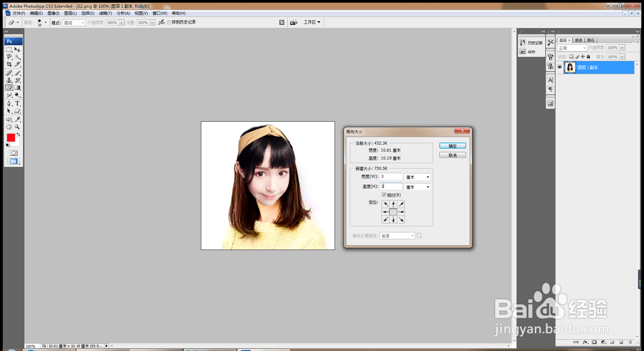Image resolution: width=644 pixels, height=351 pixels.
Task: Select the Brush tool in toolbox
Action: pyautogui.click(x=18, y=73)
